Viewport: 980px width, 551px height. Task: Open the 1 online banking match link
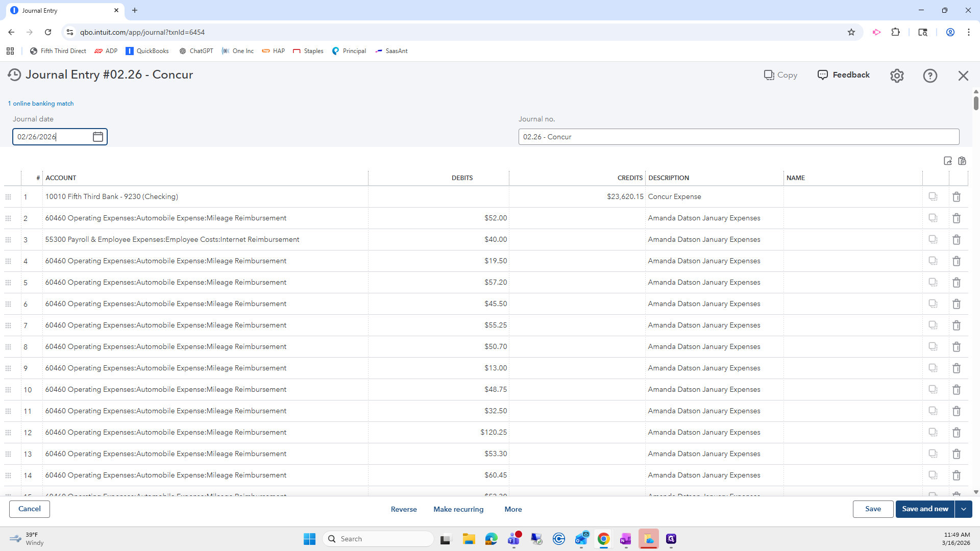coord(41,104)
